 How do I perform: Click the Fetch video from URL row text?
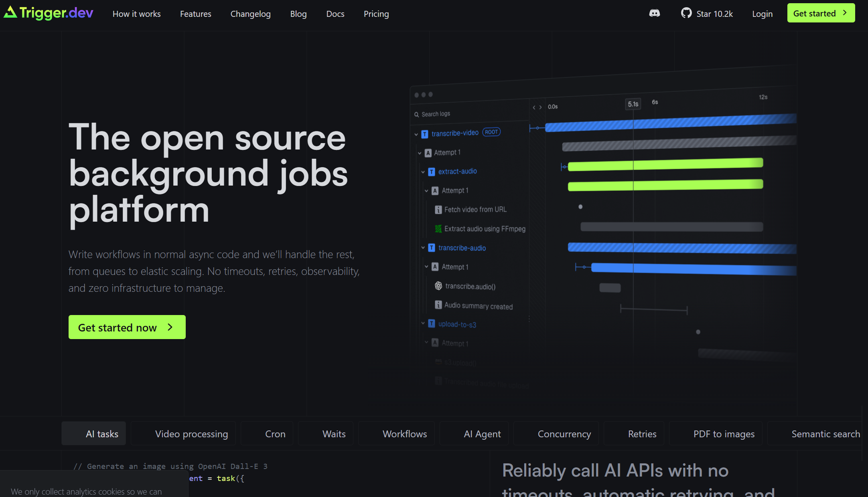pos(475,210)
